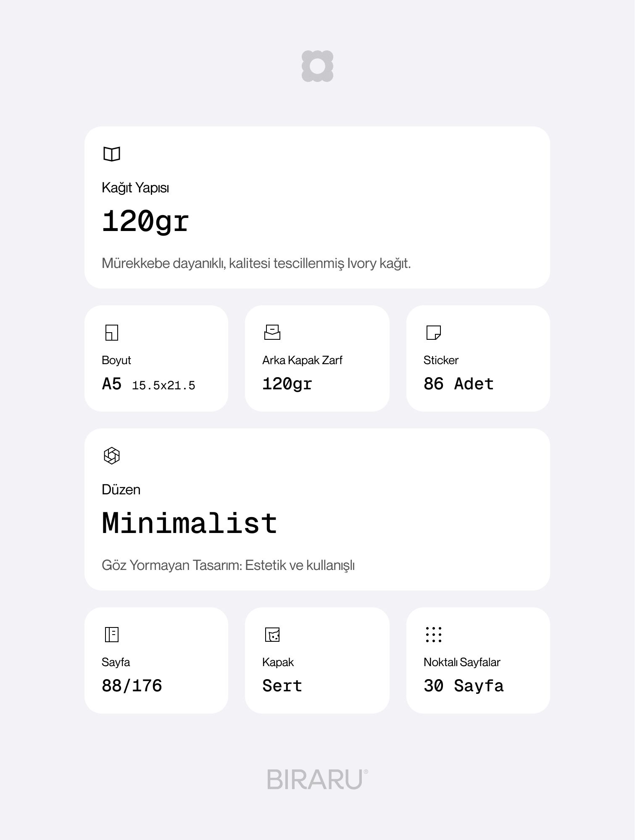Image resolution: width=635 pixels, height=840 pixels.
Task: Click the flower-shaped logo at top
Action: [x=317, y=66]
